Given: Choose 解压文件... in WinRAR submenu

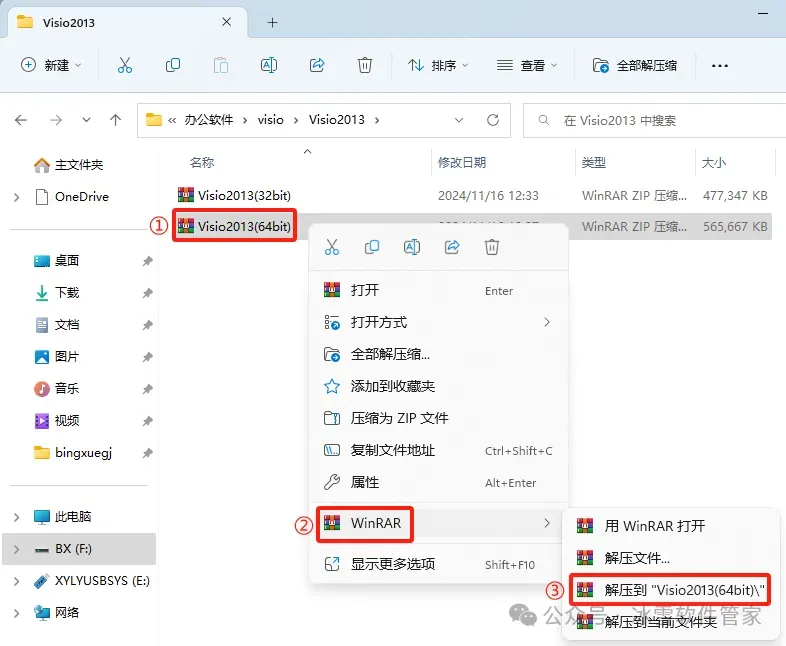Looking at the screenshot, I should pyautogui.click(x=671, y=557).
